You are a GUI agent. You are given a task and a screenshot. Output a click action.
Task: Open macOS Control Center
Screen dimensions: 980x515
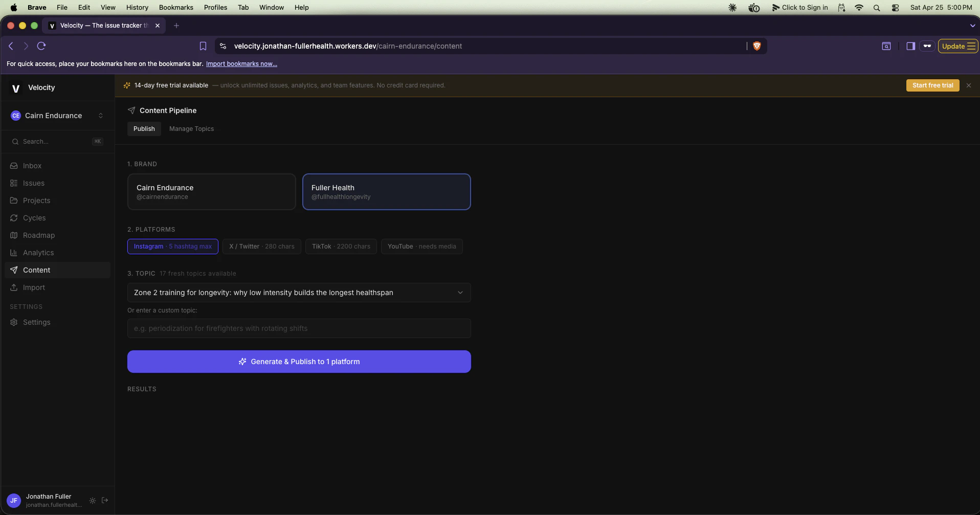(895, 8)
